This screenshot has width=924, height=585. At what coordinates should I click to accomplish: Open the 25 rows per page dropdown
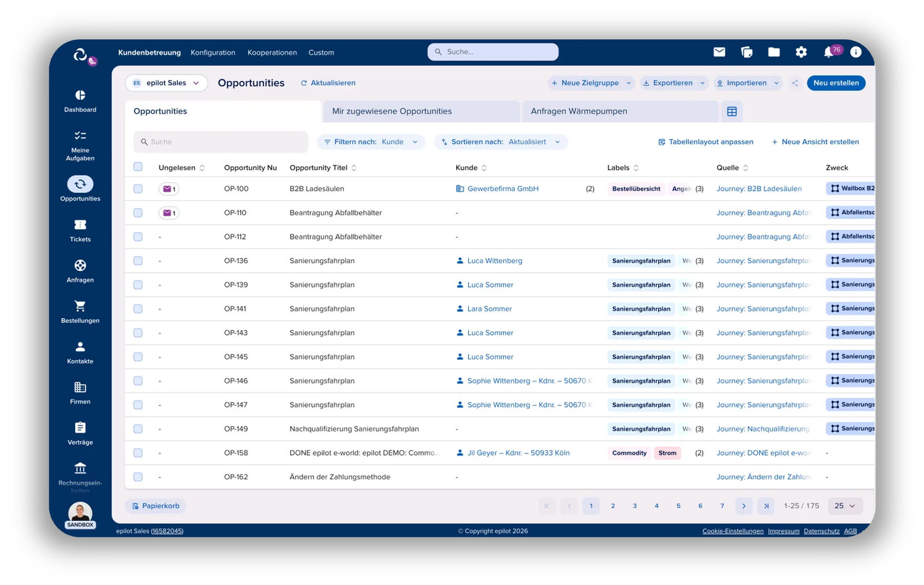tap(845, 506)
